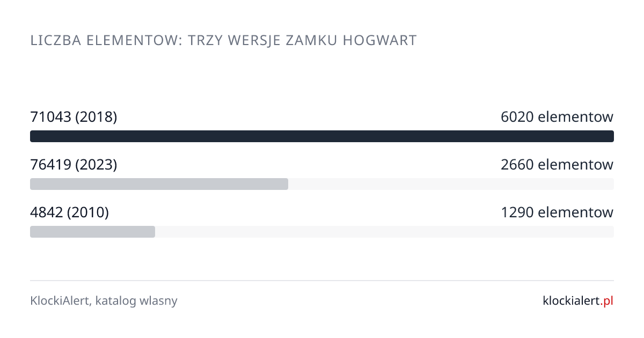
Task: Click the word KlockiAlert in the footer
Action: point(60,301)
